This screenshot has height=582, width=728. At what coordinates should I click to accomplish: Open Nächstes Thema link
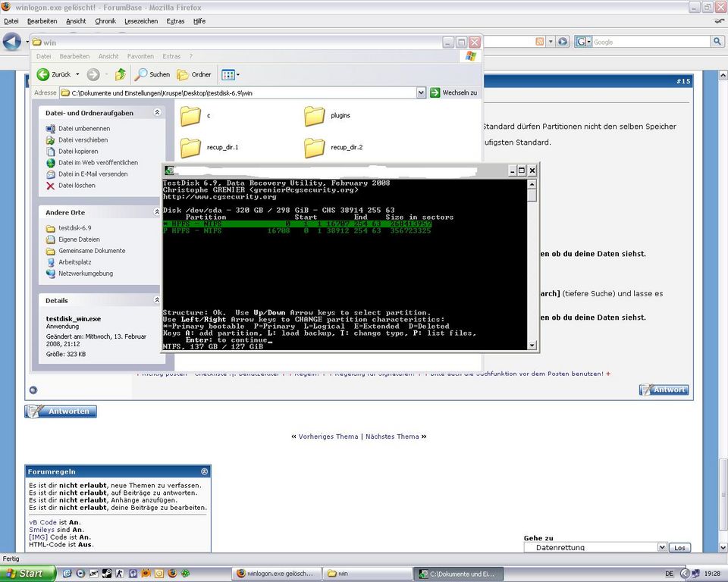point(392,436)
